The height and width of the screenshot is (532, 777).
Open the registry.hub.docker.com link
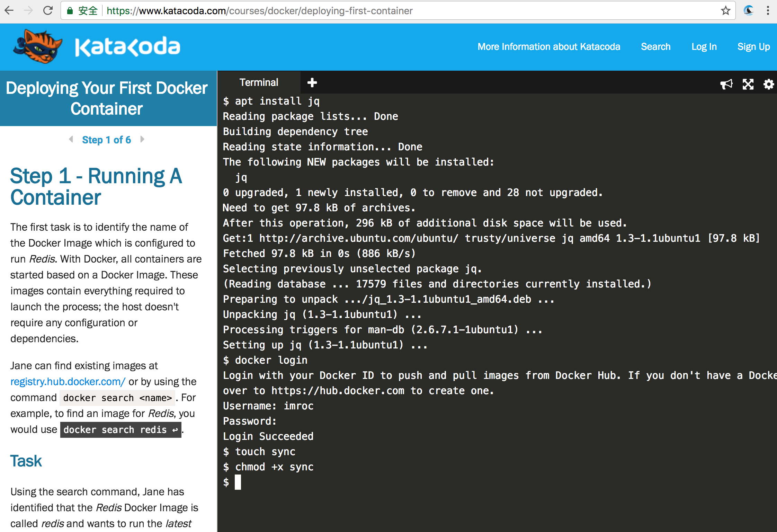(68, 381)
